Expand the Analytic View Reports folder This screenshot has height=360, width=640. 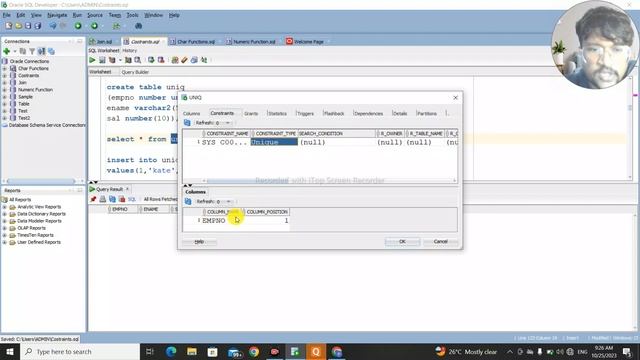pyautogui.click(x=4, y=207)
